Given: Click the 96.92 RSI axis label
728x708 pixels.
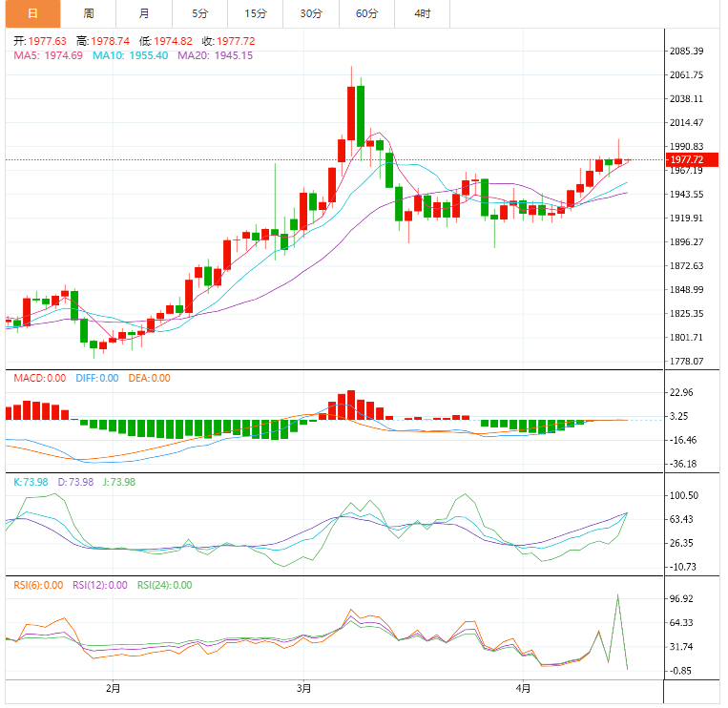Looking at the screenshot, I should 681,599.
